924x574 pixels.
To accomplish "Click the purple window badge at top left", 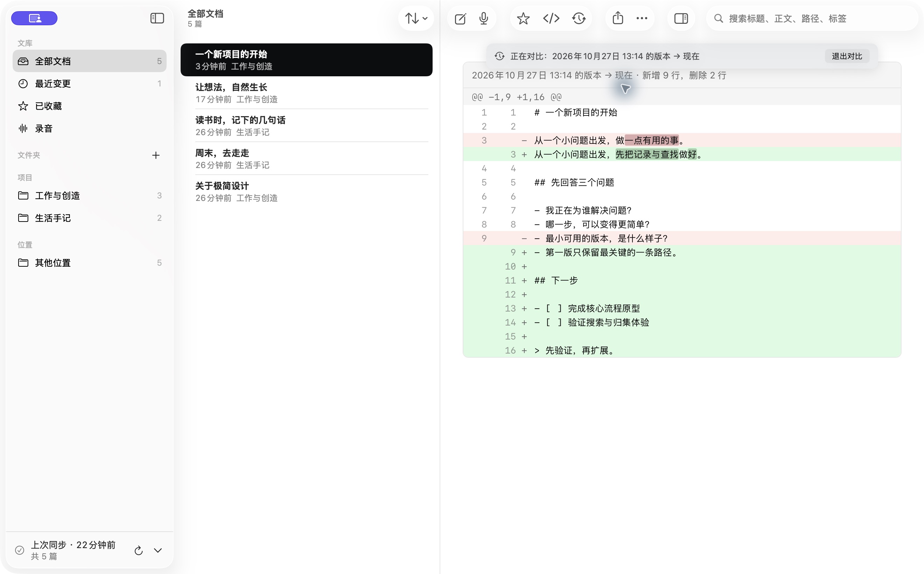I will point(34,18).
